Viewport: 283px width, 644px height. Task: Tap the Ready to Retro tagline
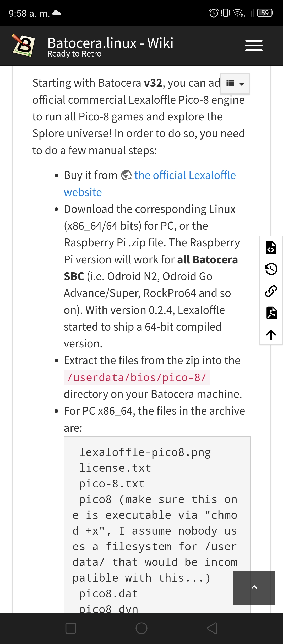tap(74, 54)
